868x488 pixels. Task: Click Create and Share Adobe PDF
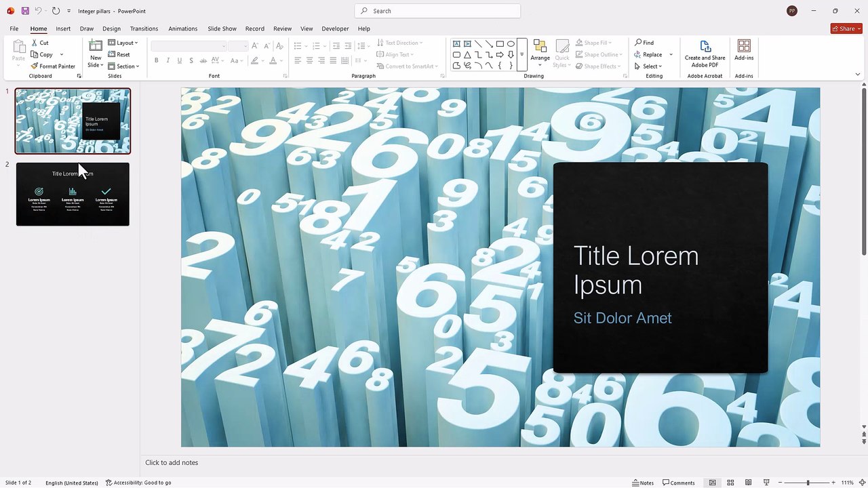coord(705,54)
